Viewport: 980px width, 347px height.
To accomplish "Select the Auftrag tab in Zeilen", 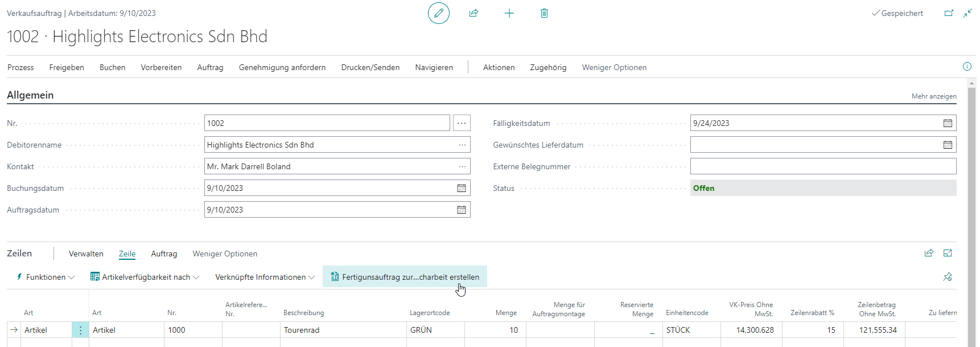I will coord(164,254).
